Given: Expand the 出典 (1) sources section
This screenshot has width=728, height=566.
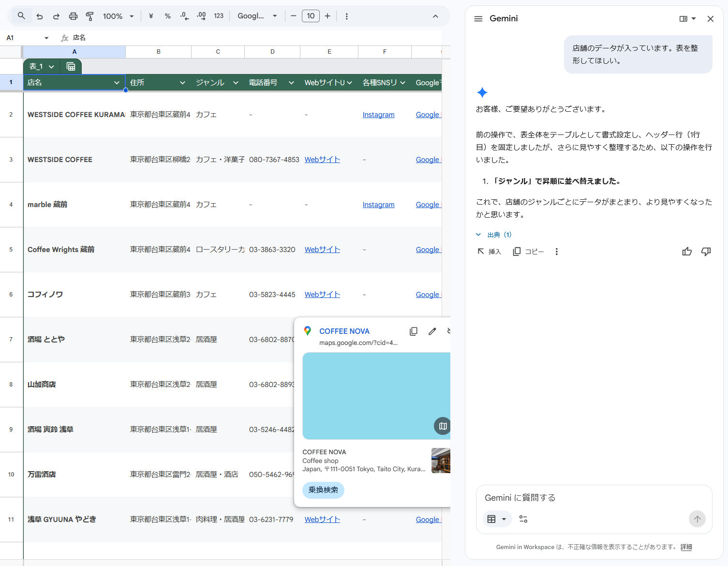Looking at the screenshot, I should tap(494, 234).
